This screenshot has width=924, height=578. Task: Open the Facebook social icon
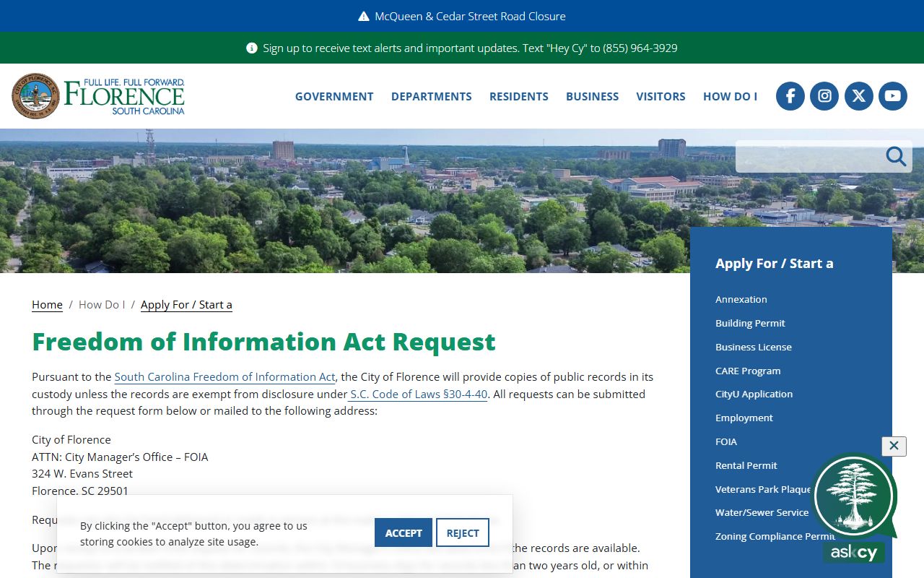coord(790,96)
